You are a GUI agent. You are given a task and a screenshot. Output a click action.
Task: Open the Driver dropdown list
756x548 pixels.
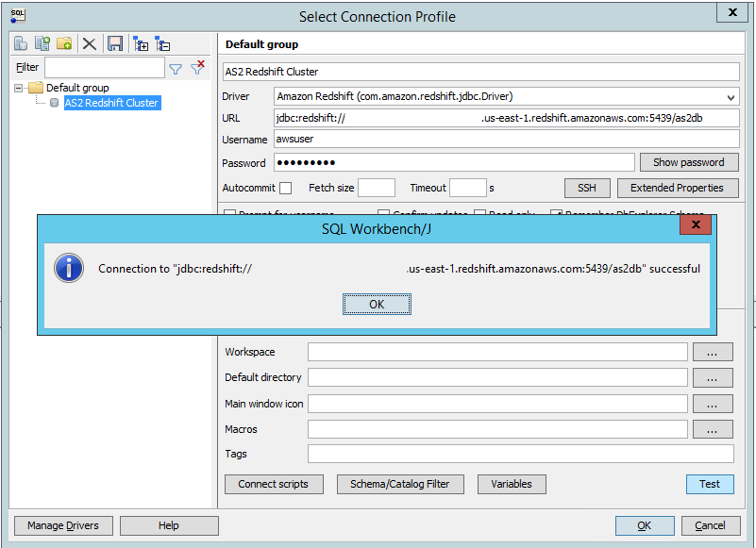pos(731,97)
